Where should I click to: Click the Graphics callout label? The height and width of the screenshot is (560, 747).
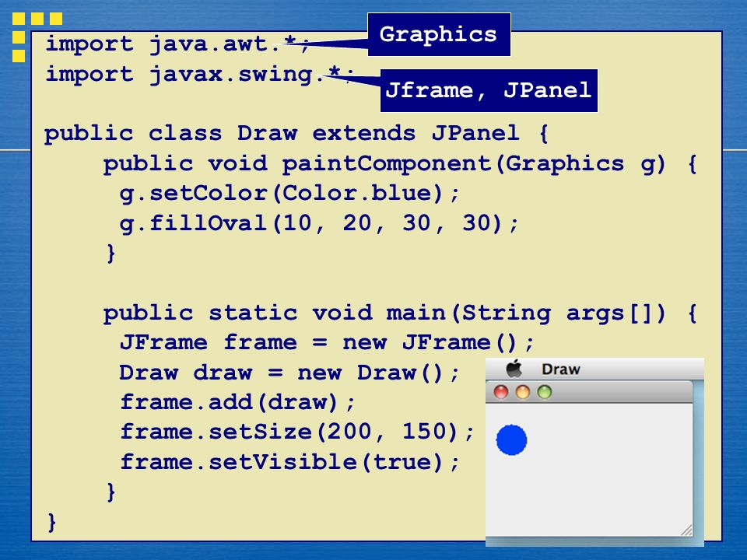pos(439,34)
